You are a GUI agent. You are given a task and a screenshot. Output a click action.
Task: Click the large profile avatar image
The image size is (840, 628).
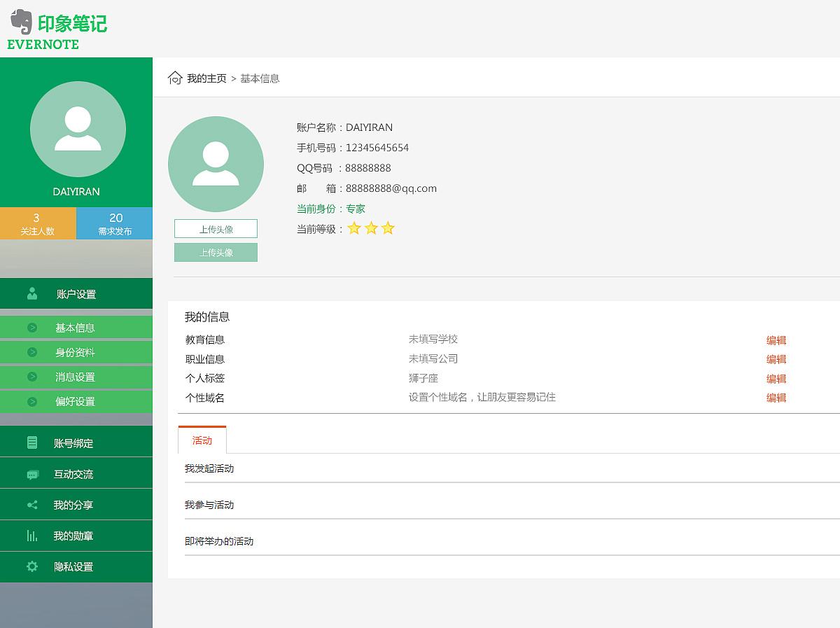point(216,163)
